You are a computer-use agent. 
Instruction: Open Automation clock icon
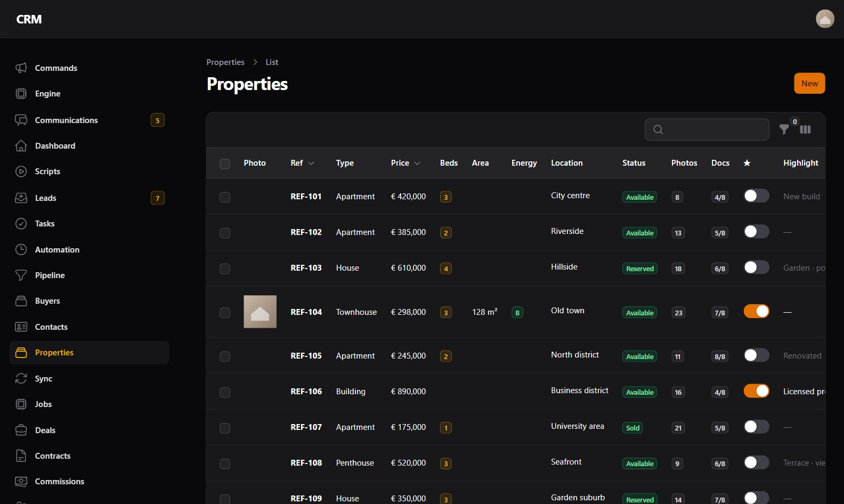[x=21, y=249]
